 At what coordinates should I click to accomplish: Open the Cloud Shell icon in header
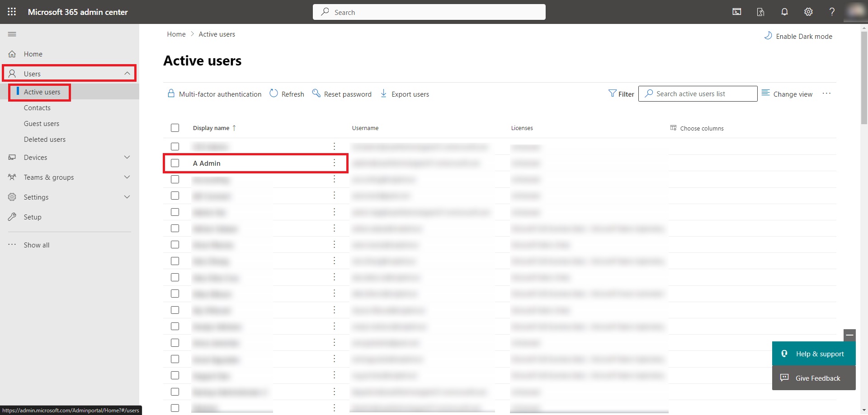click(736, 12)
